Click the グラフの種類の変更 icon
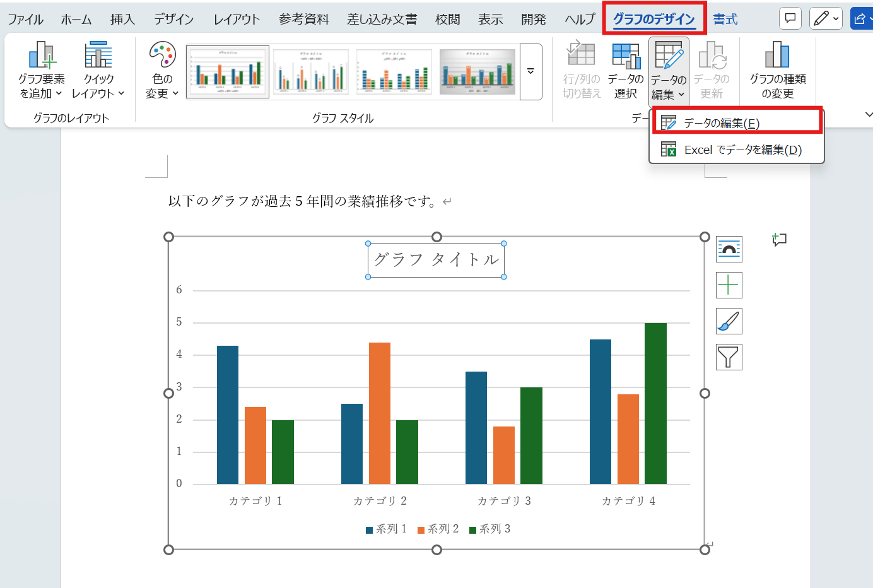This screenshot has height=588, width=873. [775, 68]
